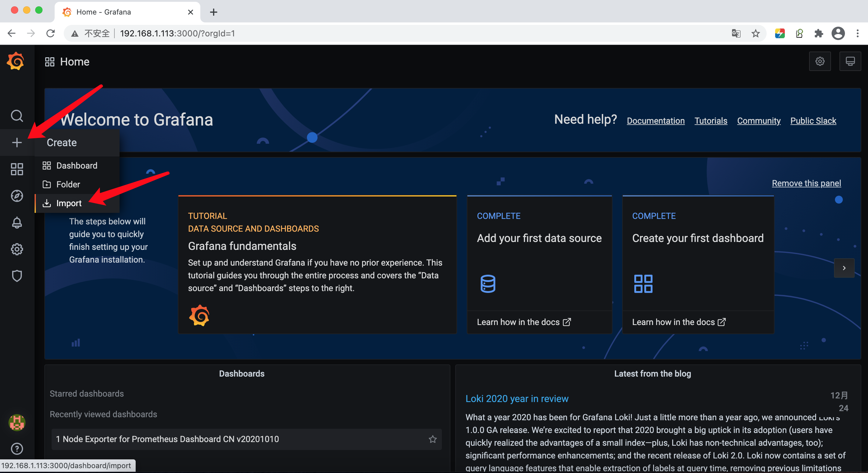Open the Configuration gear in sidebar
This screenshot has width=868, height=473.
click(x=17, y=249)
